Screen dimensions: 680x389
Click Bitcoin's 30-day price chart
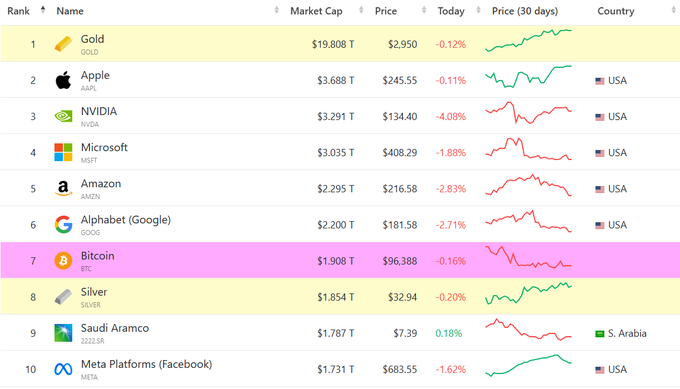tap(528, 257)
